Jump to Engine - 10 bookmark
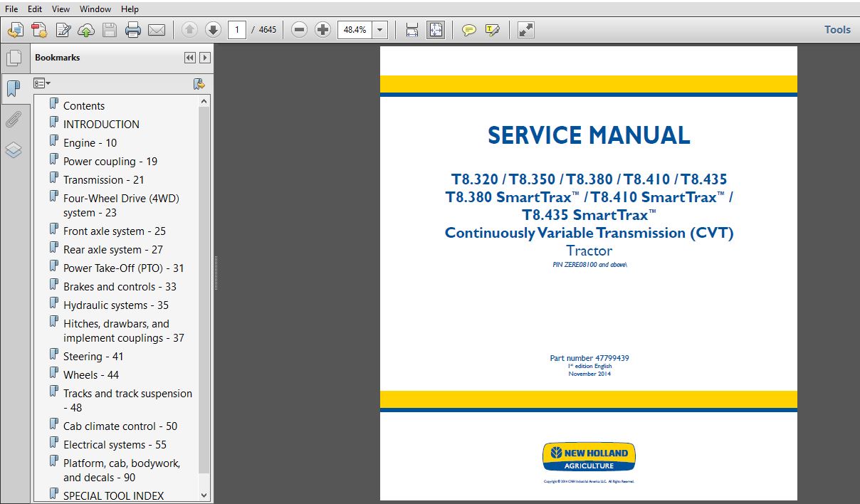 tap(90, 142)
